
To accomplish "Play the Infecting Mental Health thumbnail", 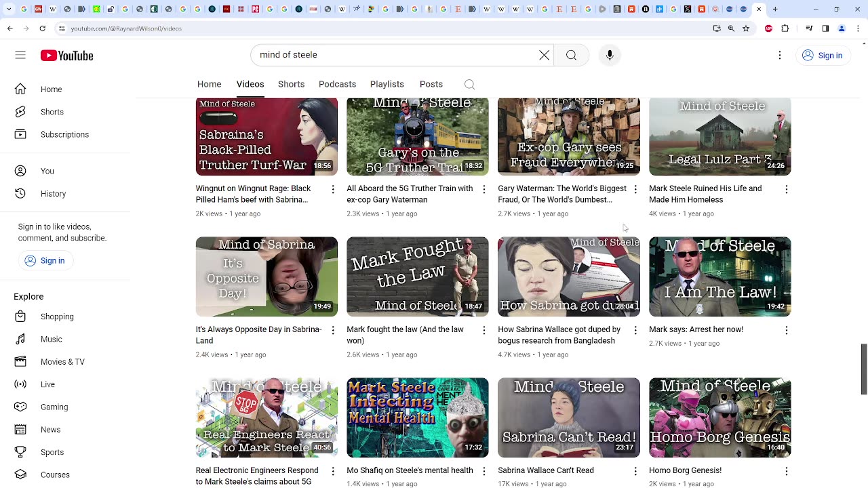I will click(x=417, y=418).
